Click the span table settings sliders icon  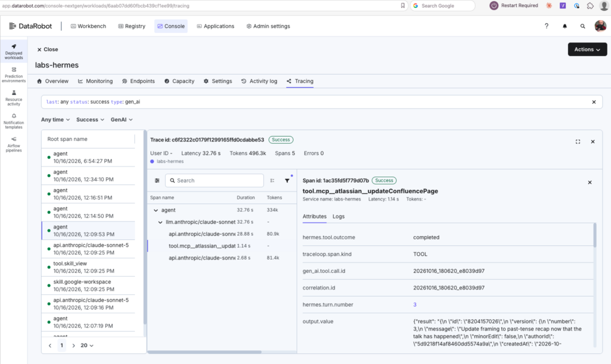tap(157, 180)
